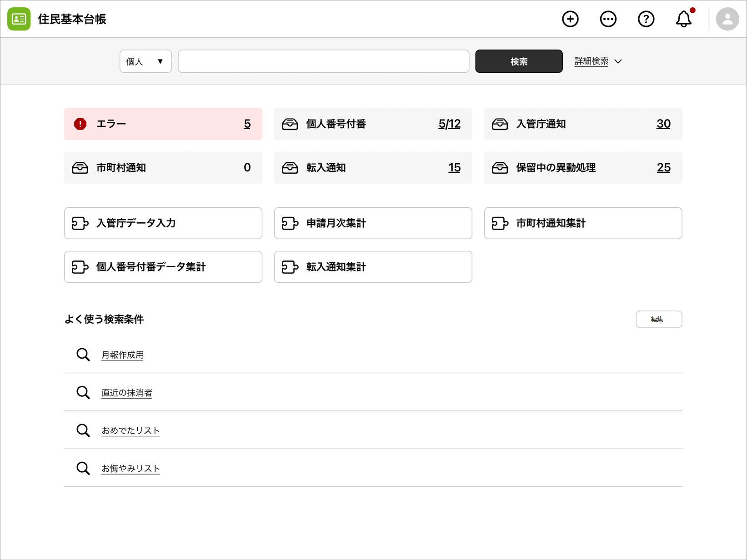This screenshot has height=560, width=747.
Task: Open the 申請月次集計 function
Action: pyautogui.click(x=373, y=223)
